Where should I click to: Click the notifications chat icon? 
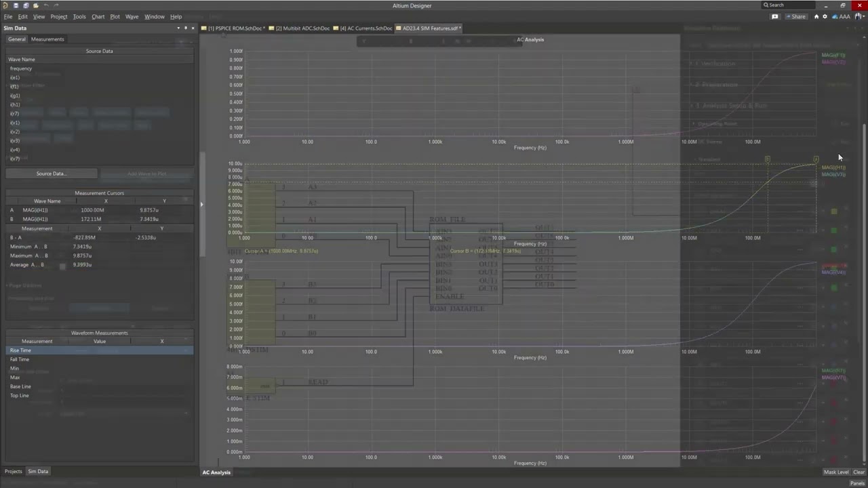(x=775, y=16)
